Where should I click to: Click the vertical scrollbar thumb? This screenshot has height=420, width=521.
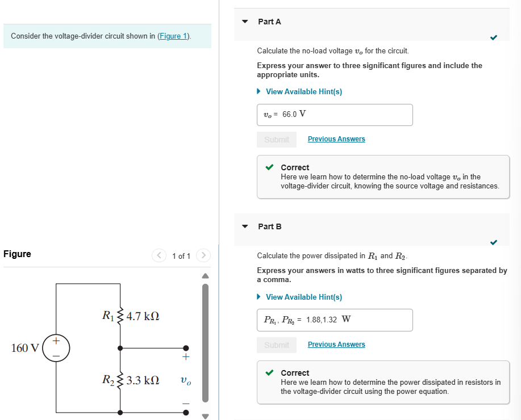click(205, 341)
